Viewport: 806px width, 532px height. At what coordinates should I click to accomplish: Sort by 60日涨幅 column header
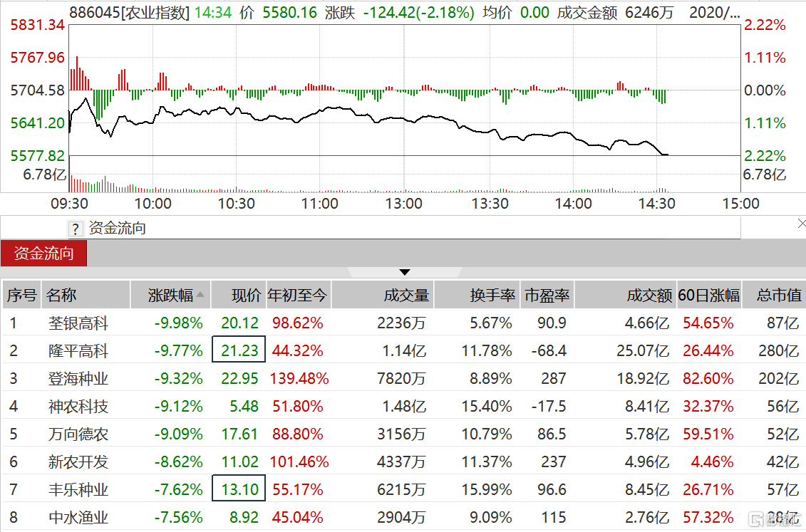pyautogui.click(x=709, y=295)
